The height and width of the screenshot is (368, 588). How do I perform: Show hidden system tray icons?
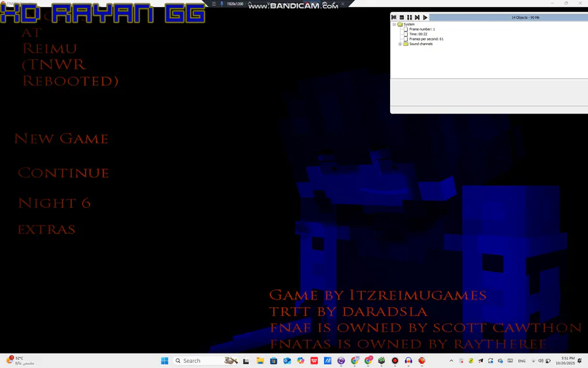(451, 361)
